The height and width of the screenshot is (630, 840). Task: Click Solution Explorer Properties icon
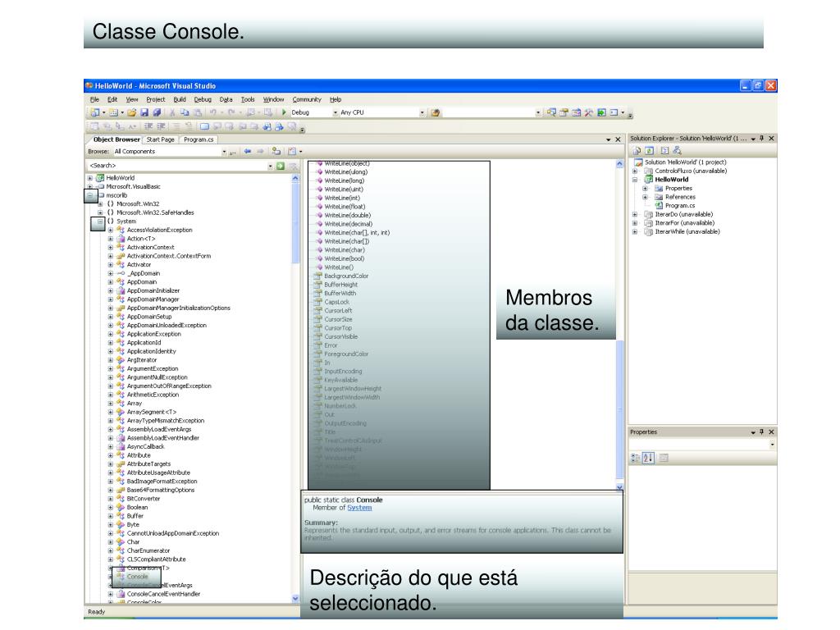pyautogui.click(x=637, y=151)
